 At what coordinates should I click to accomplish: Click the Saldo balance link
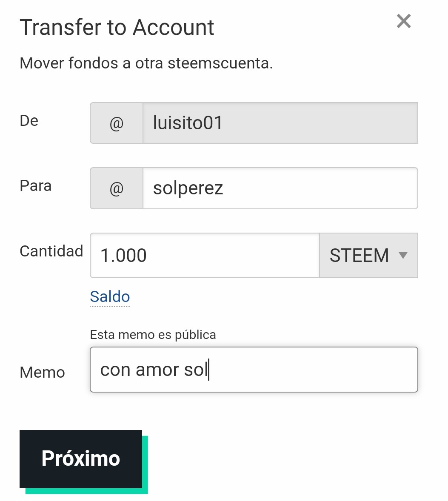tap(110, 296)
